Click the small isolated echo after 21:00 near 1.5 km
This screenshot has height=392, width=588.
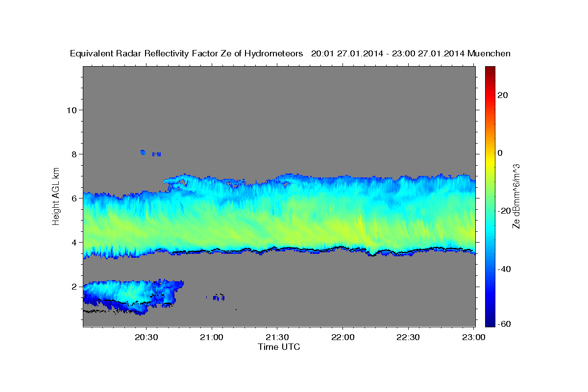[x=219, y=297]
